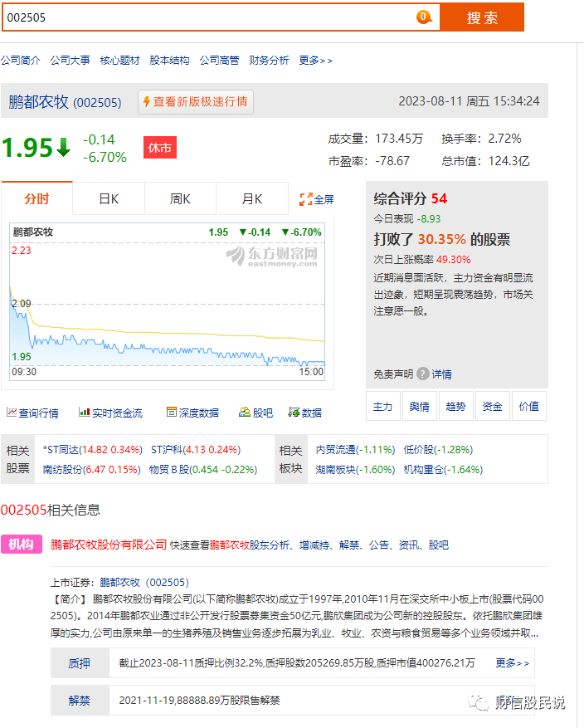Open related stock *ST同达
This screenshot has height=728, width=584.
click(x=92, y=449)
